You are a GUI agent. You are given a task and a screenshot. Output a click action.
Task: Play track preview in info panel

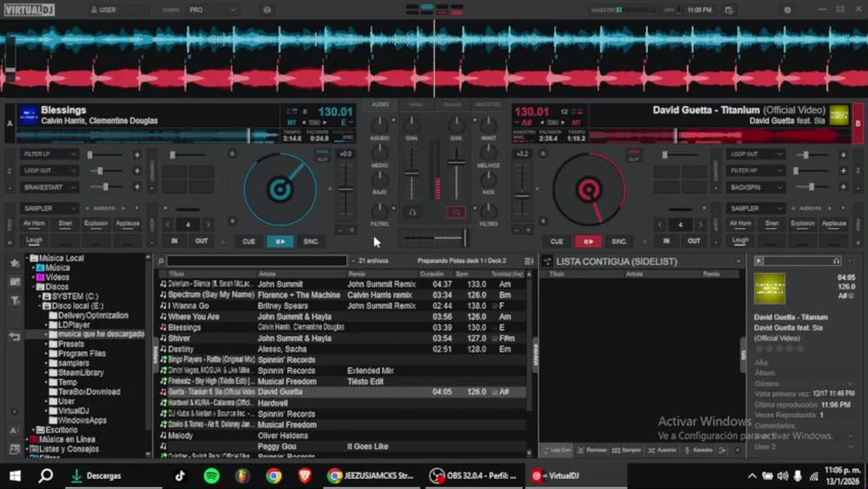759,261
